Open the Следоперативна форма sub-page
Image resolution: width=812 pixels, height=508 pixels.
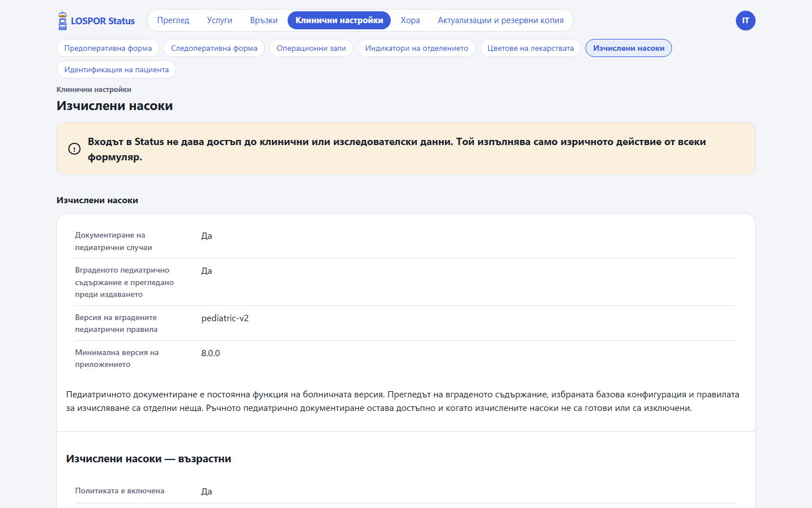pyautogui.click(x=214, y=48)
